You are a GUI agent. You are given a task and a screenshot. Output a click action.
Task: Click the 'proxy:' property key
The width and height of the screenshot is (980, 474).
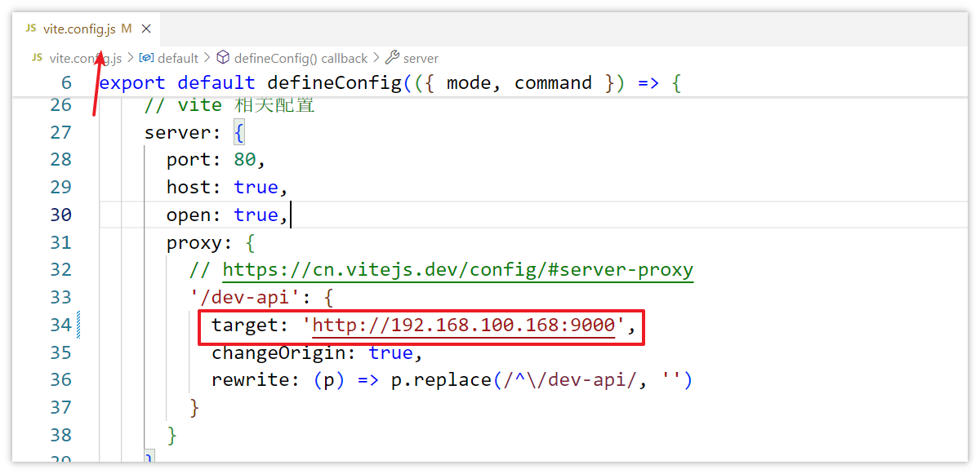[199, 243]
